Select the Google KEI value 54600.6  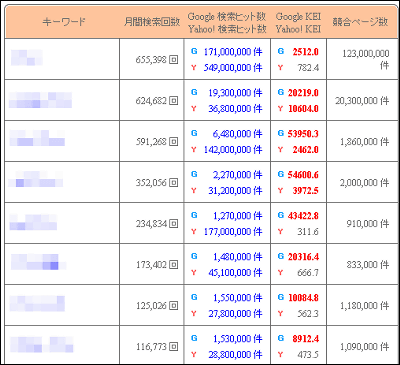pyautogui.click(x=303, y=175)
